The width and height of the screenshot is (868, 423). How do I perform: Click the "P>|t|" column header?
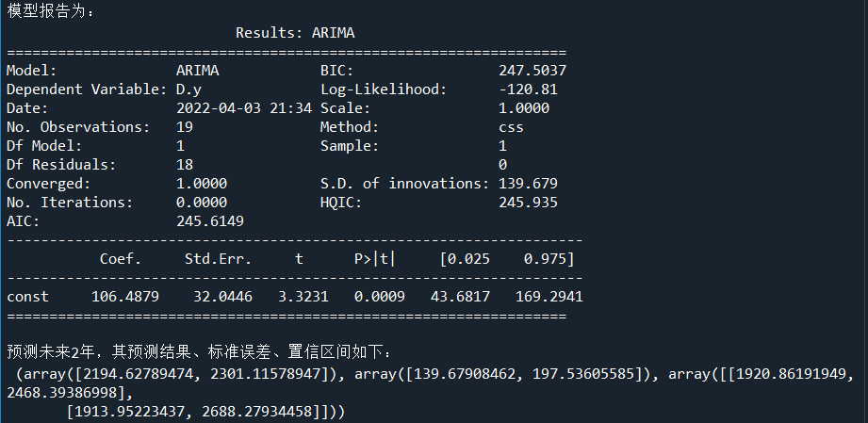point(374,259)
